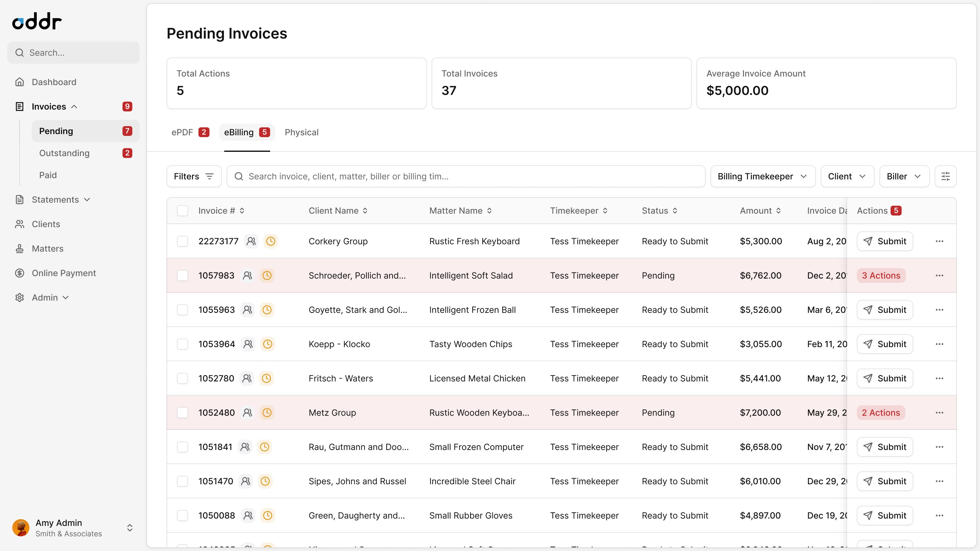
Task: Click the people icon on invoice 1055963
Action: click(x=248, y=310)
